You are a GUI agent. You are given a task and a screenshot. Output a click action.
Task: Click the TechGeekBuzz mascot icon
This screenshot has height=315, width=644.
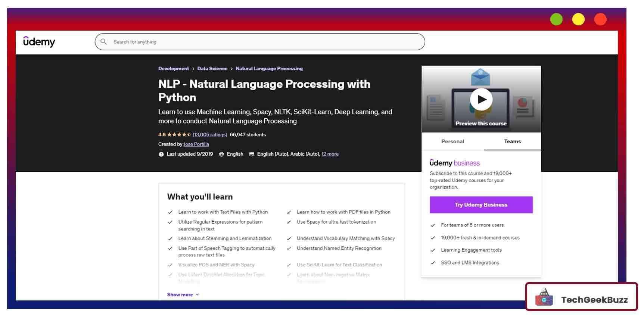click(544, 297)
